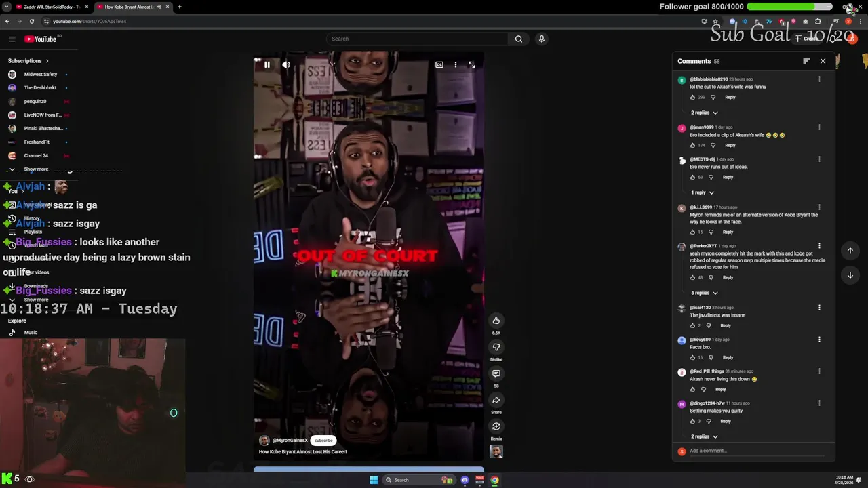Viewport: 868px width, 488px height.
Task: Open the YouTube hamburger guide menu
Action: pos(12,39)
